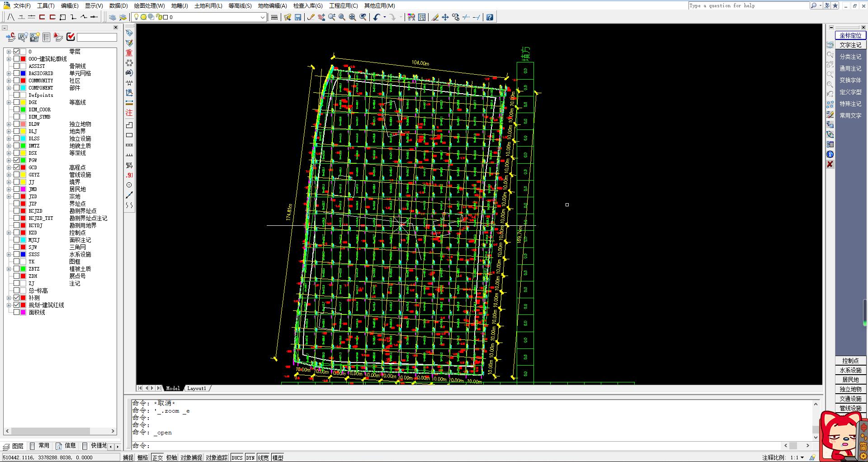This screenshot has width=868, height=462.
Task: Click the JMD layer magenta color swatch
Action: tap(23, 189)
